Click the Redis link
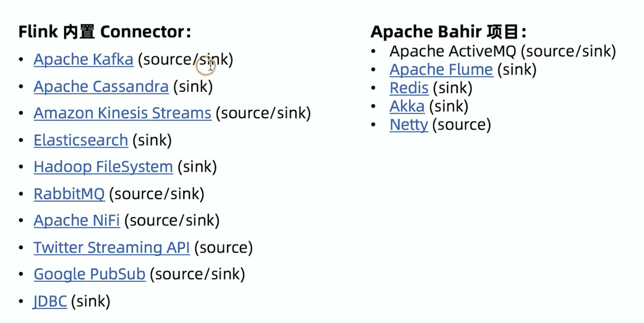 pyautogui.click(x=409, y=88)
